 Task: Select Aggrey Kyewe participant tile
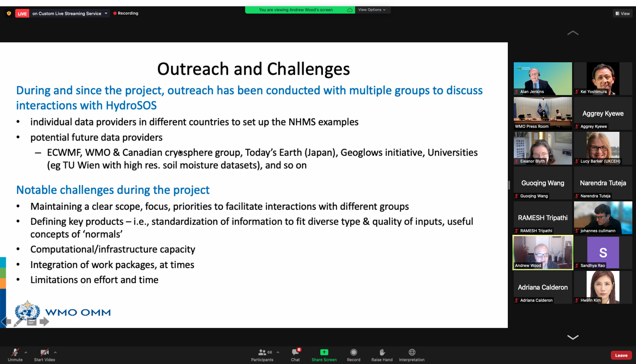coord(603,113)
